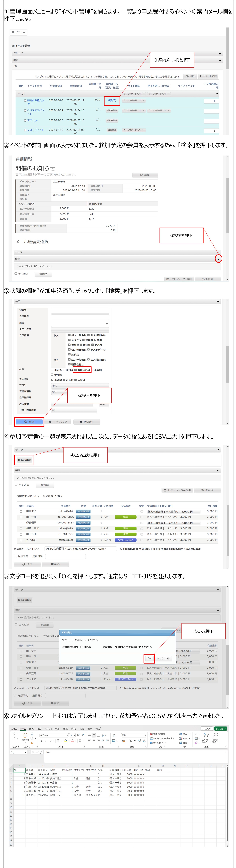This screenshot has width=236, height=868.
Task: Click Excel increase font size A icon
Action: pyautogui.click(x=78, y=735)
